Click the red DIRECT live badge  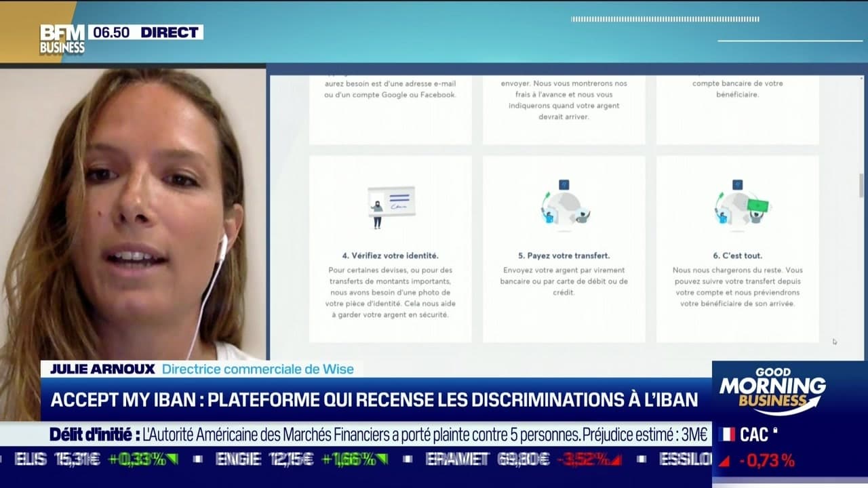point(168,31)
